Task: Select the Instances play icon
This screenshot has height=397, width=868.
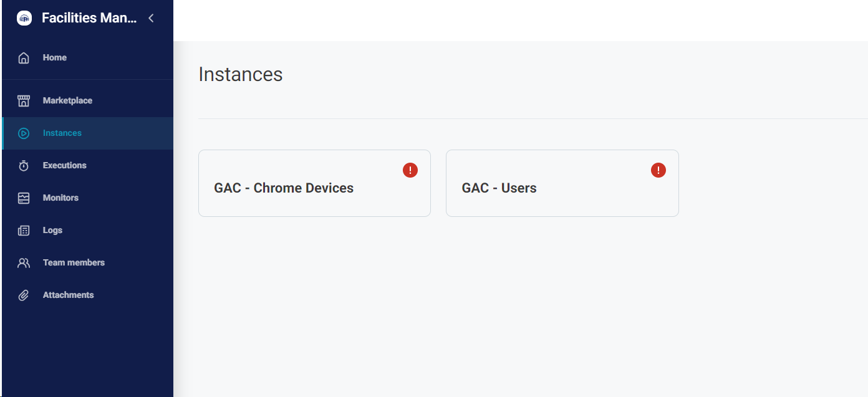Action: (x=23, y=133)
